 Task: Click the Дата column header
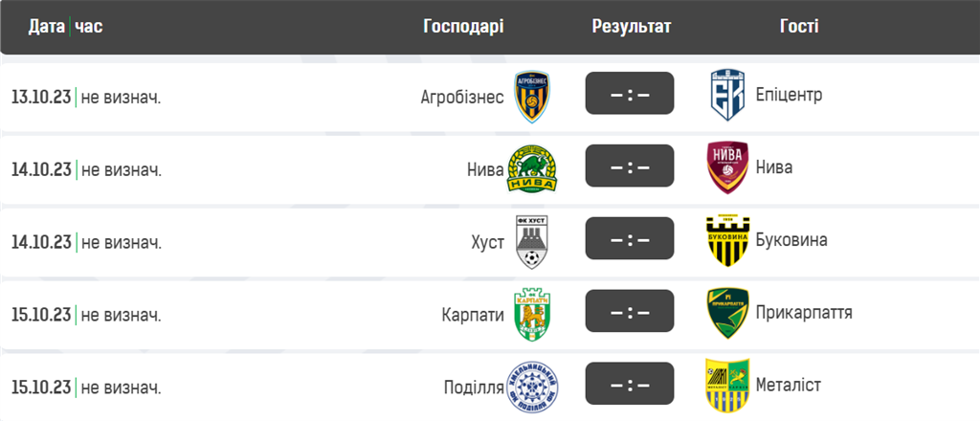click(47, 26)
